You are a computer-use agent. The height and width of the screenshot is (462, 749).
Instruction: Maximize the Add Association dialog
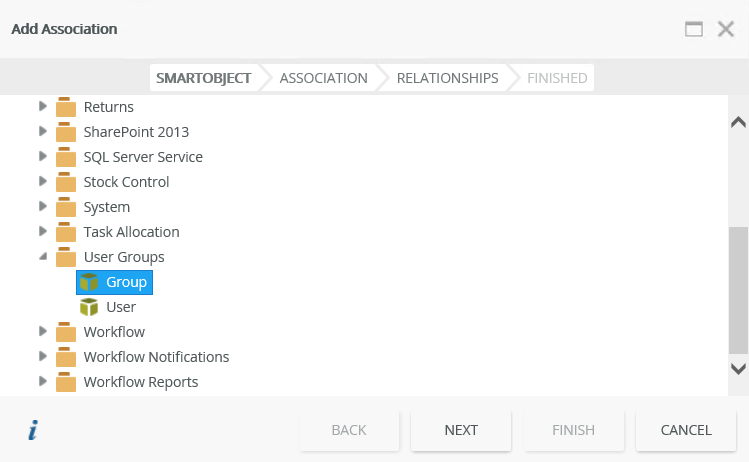[x=694, y=29]
